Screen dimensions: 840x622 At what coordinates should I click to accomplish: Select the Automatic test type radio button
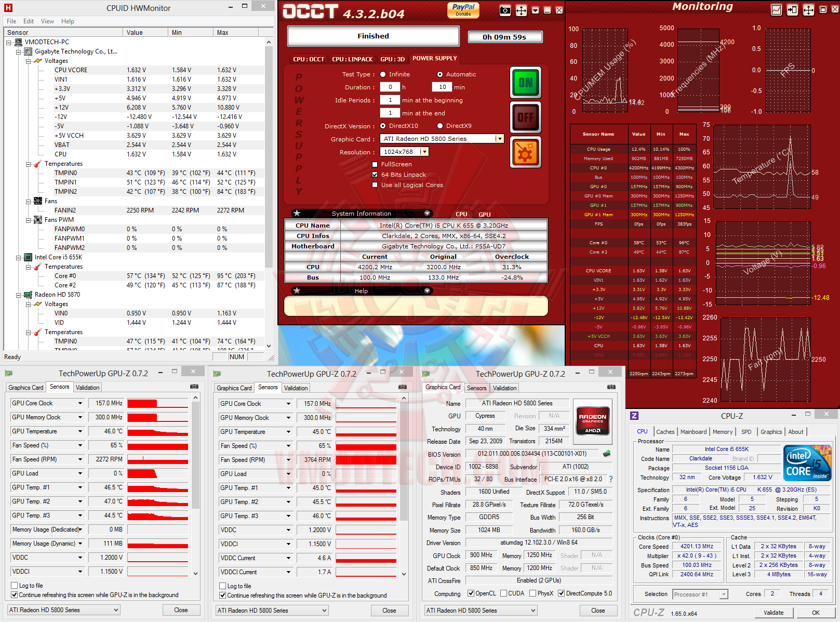pos(440,74)
